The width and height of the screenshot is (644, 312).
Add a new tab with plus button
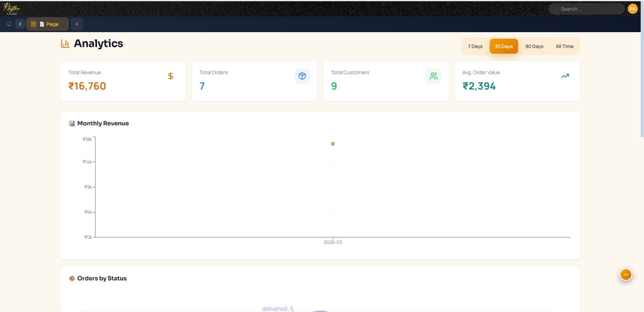[76, 24]
